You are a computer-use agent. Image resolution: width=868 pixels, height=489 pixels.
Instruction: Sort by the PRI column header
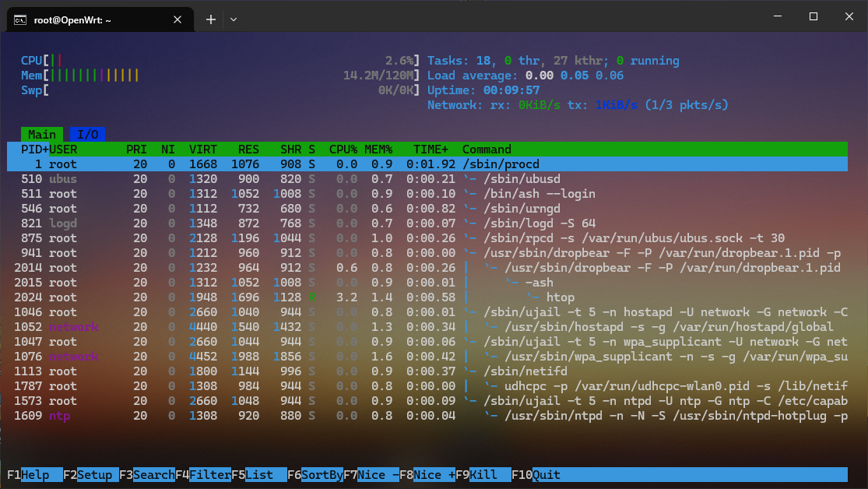click(x=136, y=150)
